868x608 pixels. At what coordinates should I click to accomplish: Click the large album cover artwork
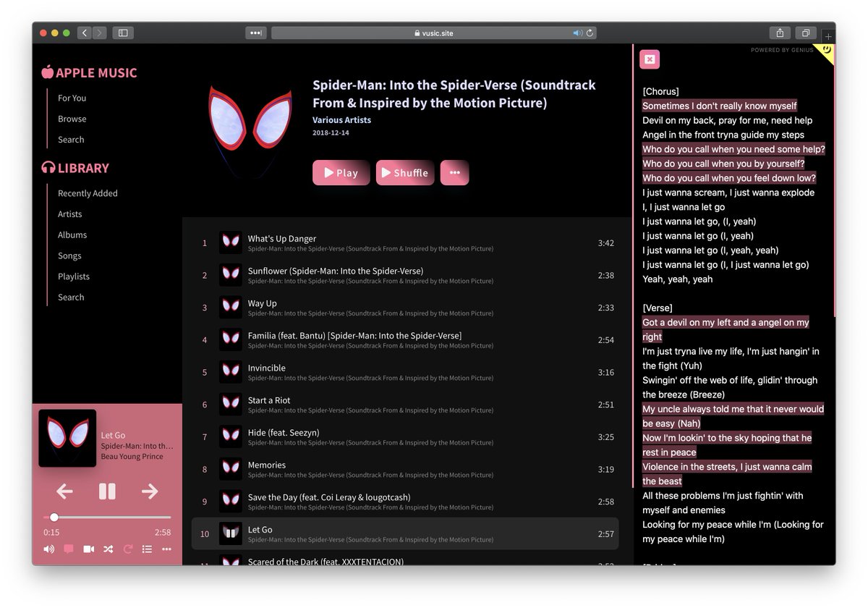point(250,130)
